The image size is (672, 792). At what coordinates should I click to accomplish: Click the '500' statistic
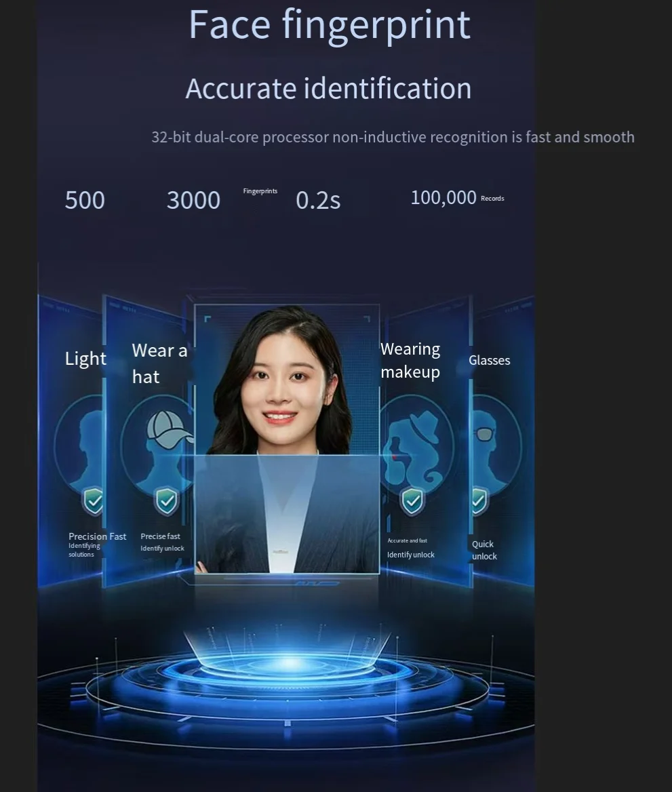pyautogui.click(x=85, y=200)
